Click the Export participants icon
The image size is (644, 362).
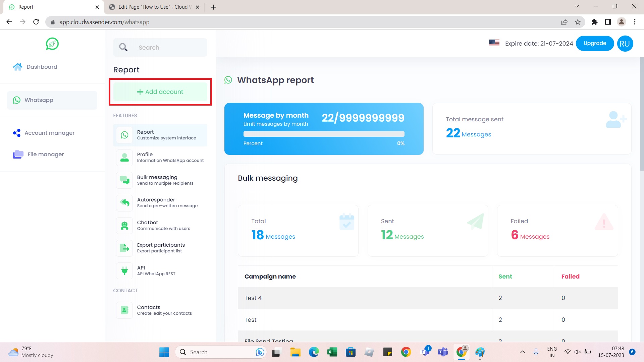click(124, 248)
